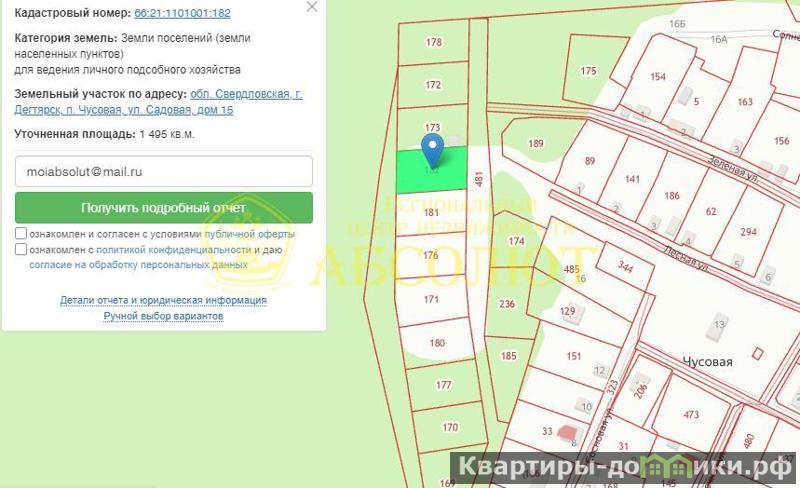This screenshot has width=800, height=488.
Task: Open the 'публичной оферты' link
Action: (x=257, y=234)
